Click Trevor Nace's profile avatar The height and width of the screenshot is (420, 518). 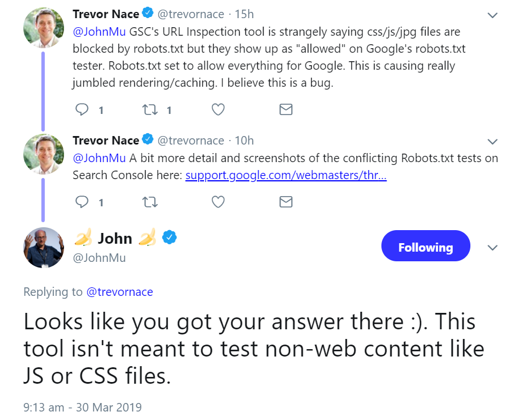click(x=44, y=27)
